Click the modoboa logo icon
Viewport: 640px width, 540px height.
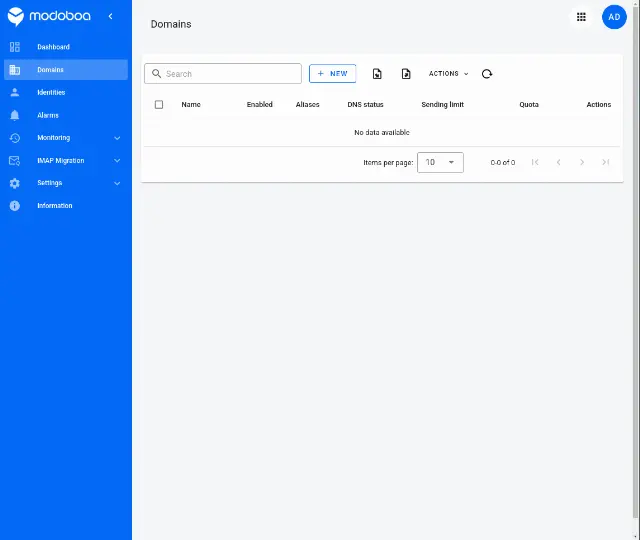coord(16,17)
